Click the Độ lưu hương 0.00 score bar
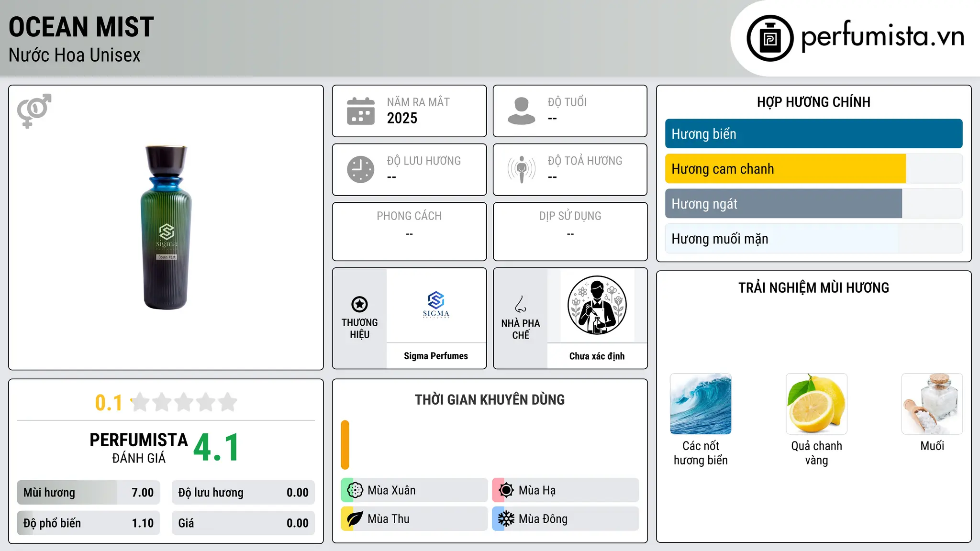This screenshot has width=980, height=551. tap(243, 493)
